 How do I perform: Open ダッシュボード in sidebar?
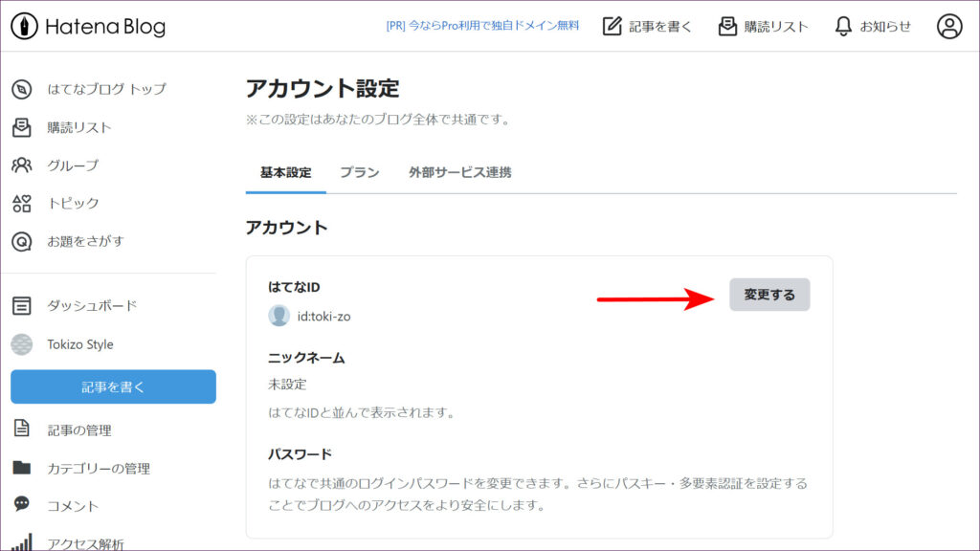pyautogui.click(x=92, y=306)
